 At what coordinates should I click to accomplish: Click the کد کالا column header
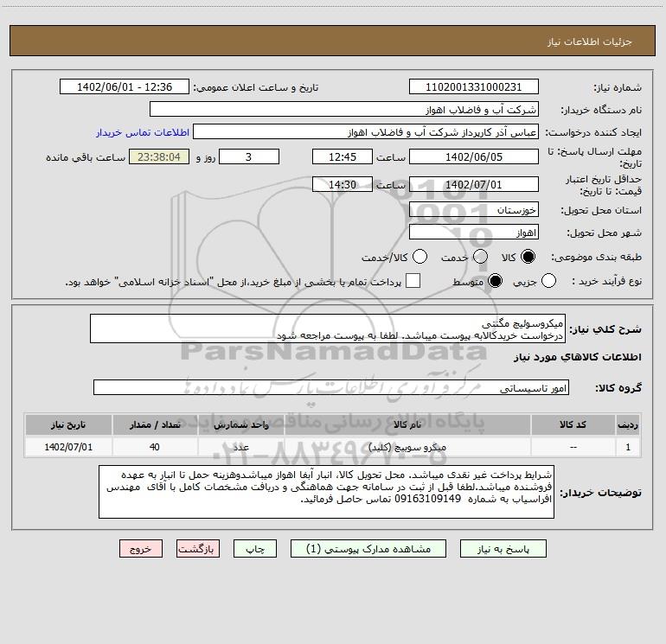573,424
